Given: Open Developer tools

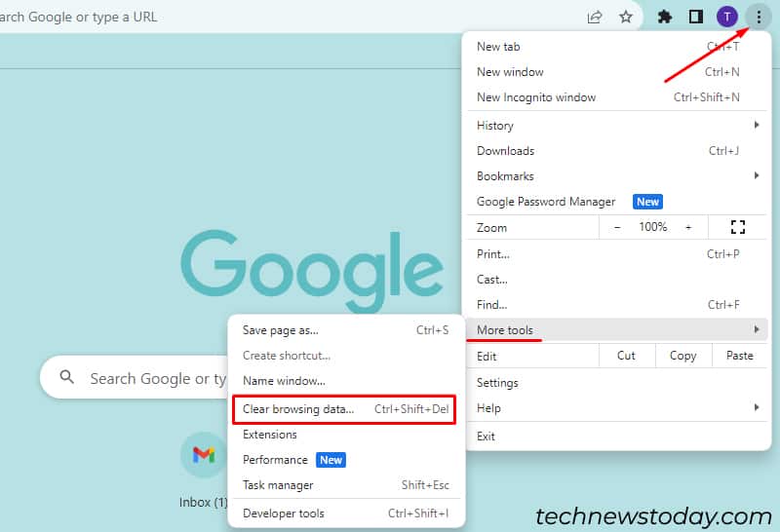Looking at the screenshot, I should (346, 513).
